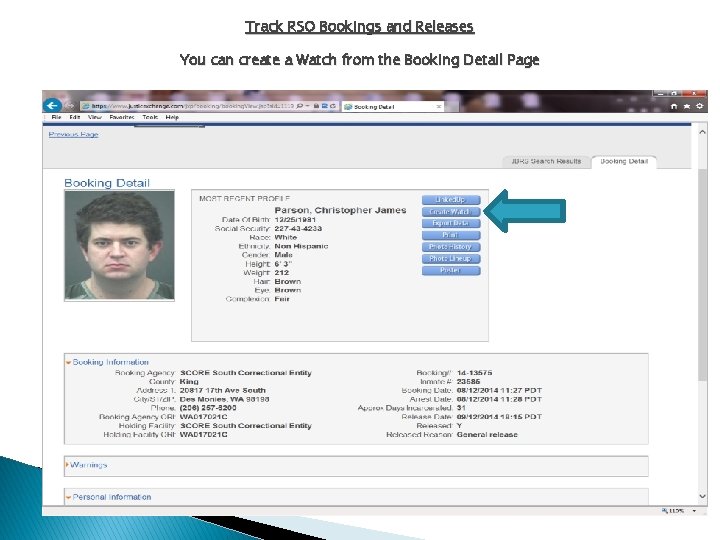
Task: Follow the Previous Page link
Action: click(73, 134)
